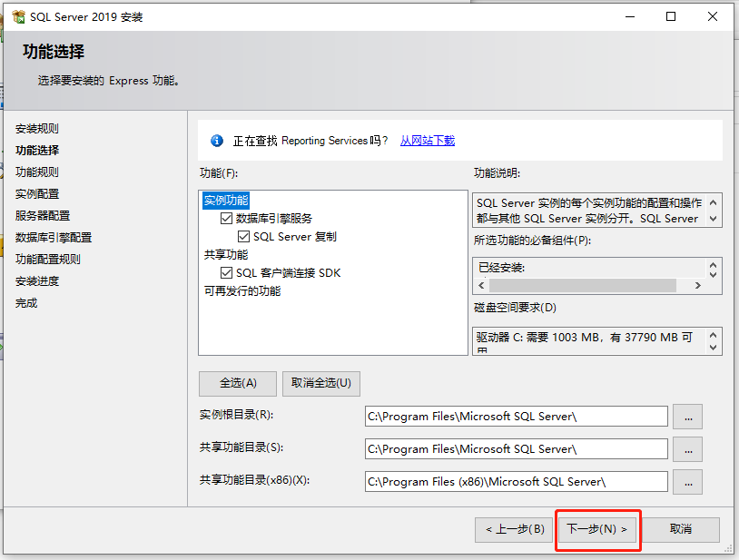739x560 pixels.
Task: Click right arrow of prerequisites horizontal scrollbar
Action: (x=698, y=285)
